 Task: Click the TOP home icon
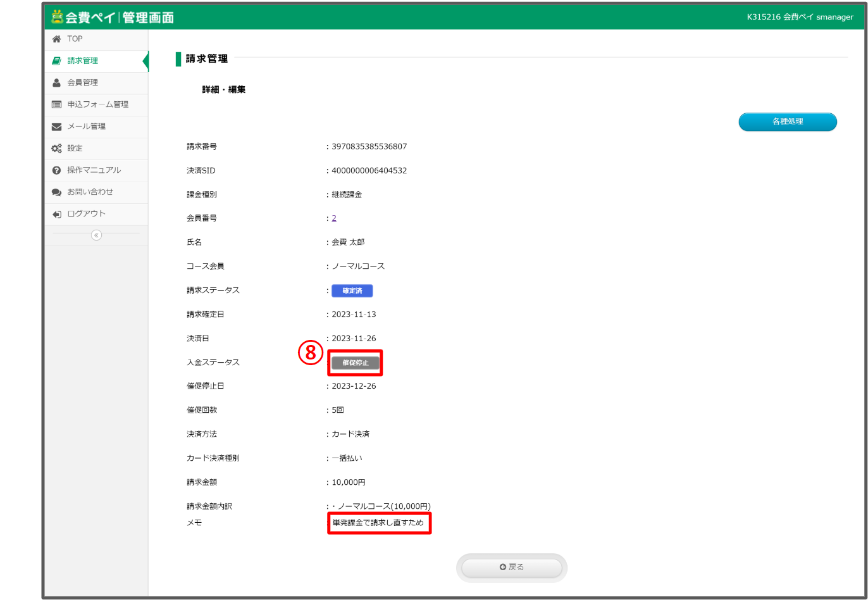tap(57, 39)
